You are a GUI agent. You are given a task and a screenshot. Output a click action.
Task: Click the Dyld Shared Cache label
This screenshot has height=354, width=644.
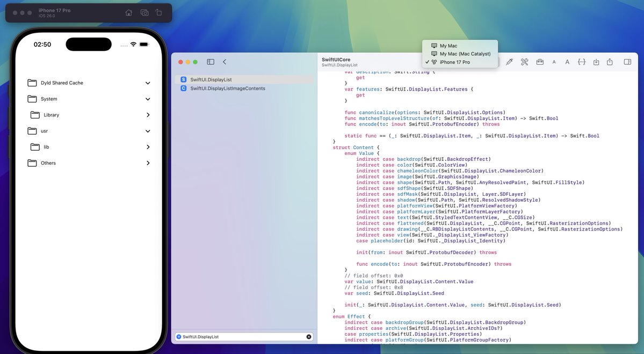(x=62, y=83)
